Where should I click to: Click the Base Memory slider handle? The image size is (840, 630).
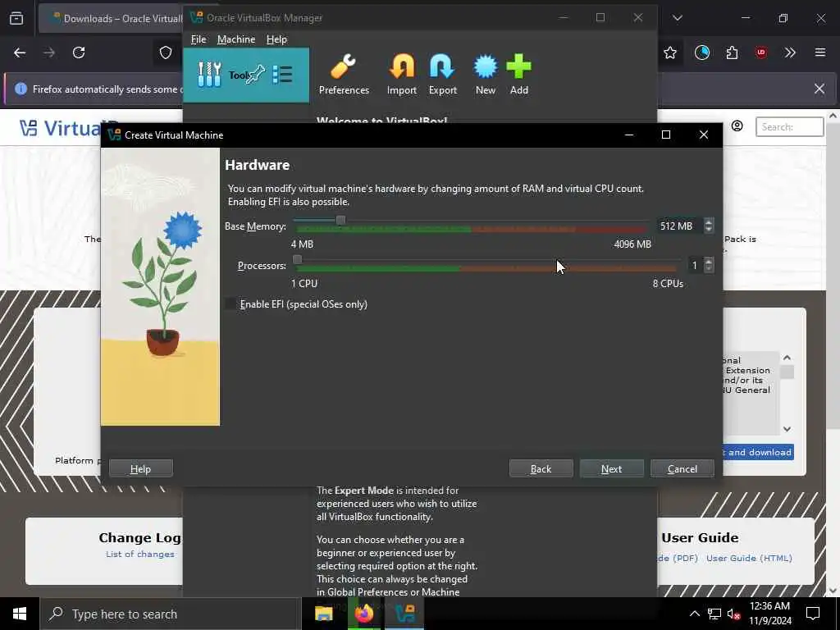pos(340,220)
